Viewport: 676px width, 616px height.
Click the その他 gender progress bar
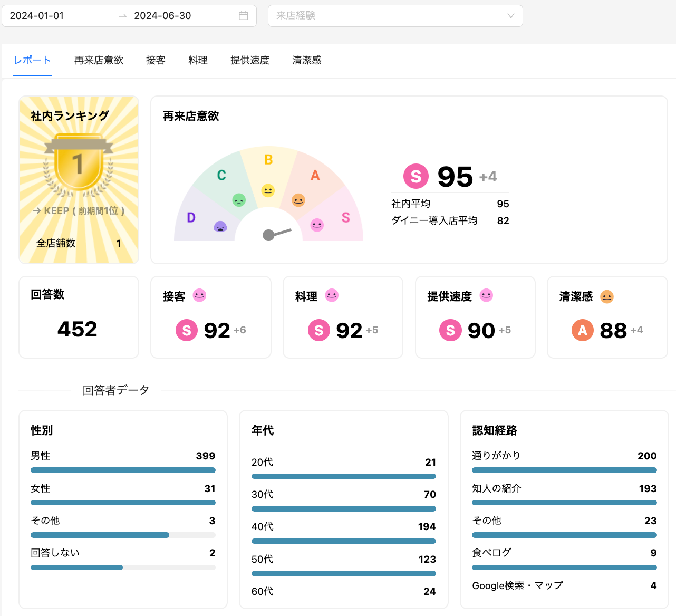coord(123,535)
